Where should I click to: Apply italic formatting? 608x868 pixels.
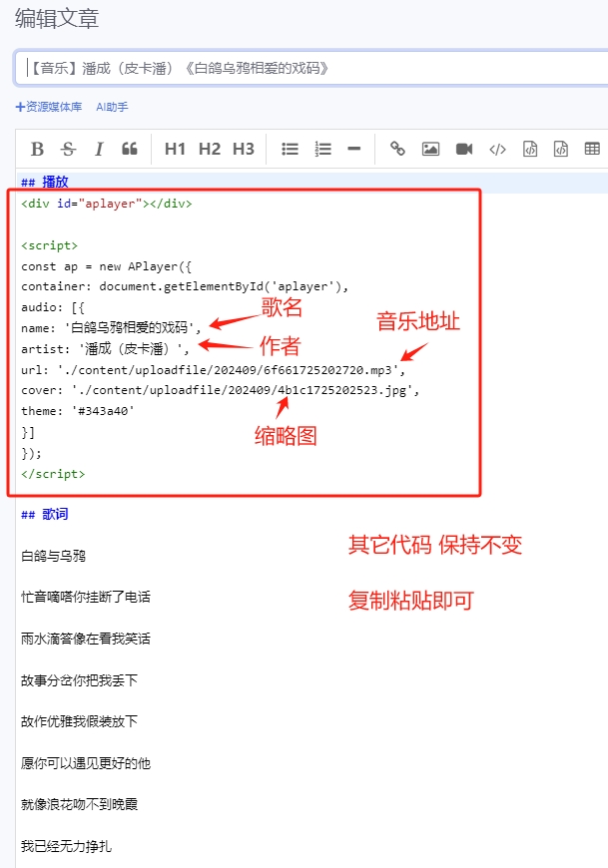(x=99, y=149)
